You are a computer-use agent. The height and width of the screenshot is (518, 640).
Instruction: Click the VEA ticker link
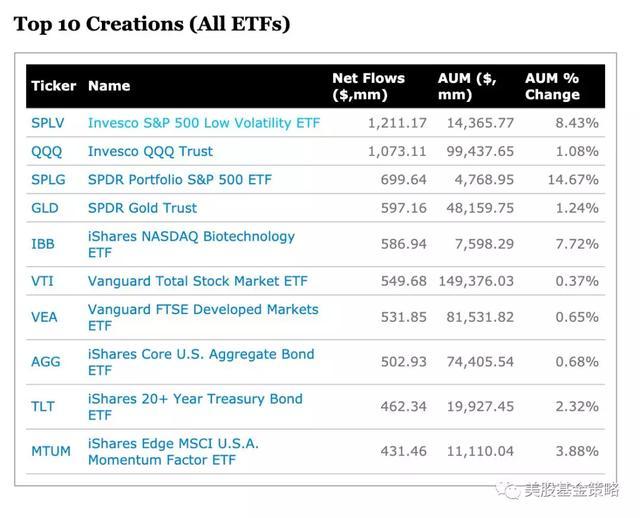(x=44, y=317)
